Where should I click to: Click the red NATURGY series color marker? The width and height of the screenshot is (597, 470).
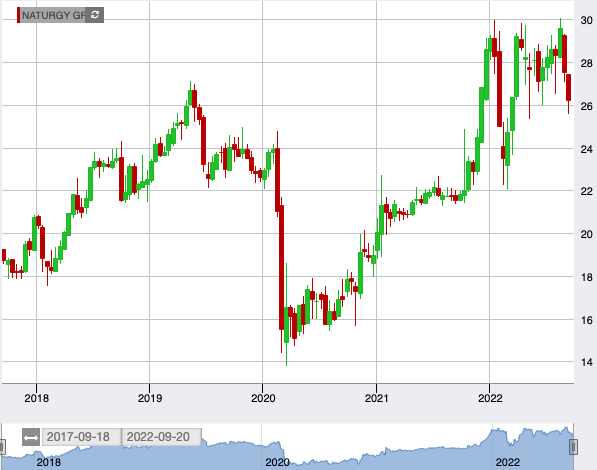click(x=18, y=15)
